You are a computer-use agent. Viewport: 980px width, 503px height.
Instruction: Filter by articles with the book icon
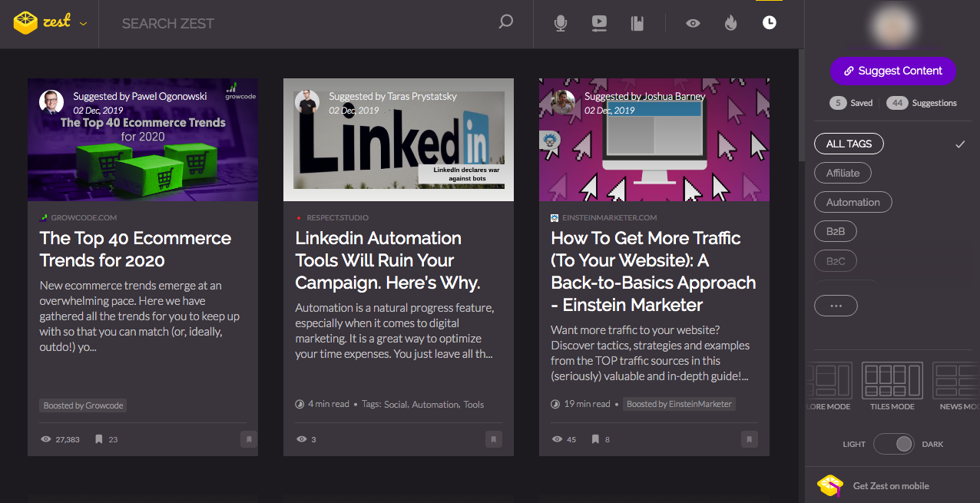(637, 24)
